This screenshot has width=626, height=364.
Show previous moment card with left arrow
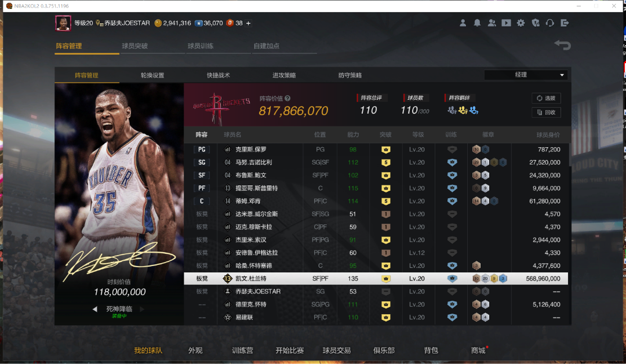94,309
